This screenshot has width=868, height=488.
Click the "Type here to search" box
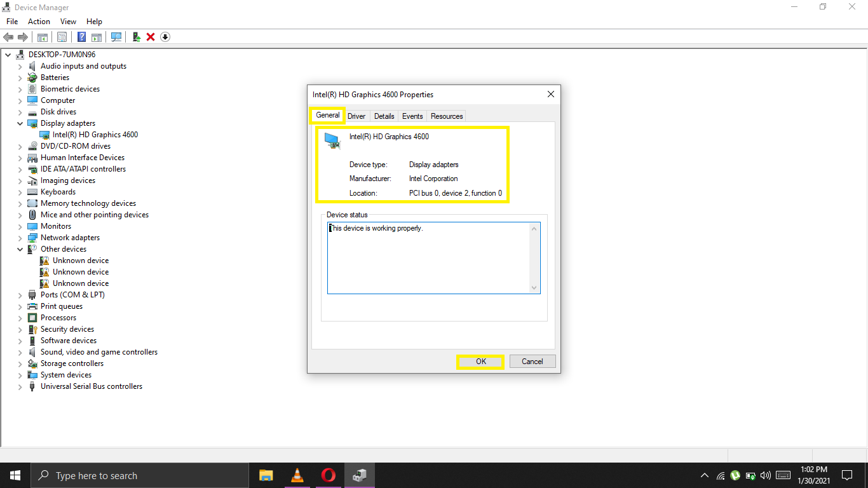(140, 475)
